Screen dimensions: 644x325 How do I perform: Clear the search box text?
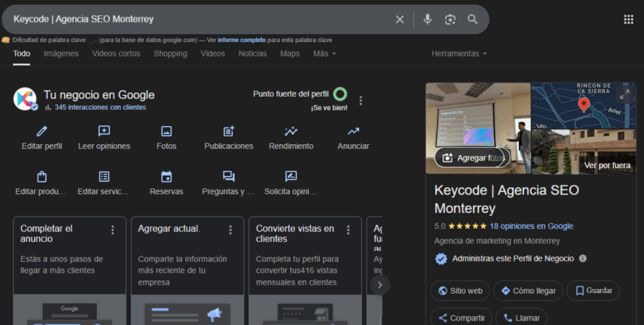pos(399,20)
